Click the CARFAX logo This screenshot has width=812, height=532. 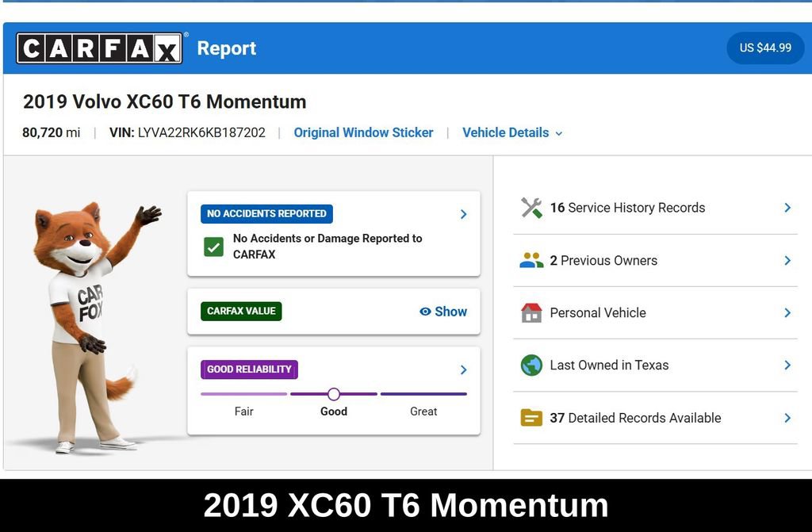coord(99,48)
